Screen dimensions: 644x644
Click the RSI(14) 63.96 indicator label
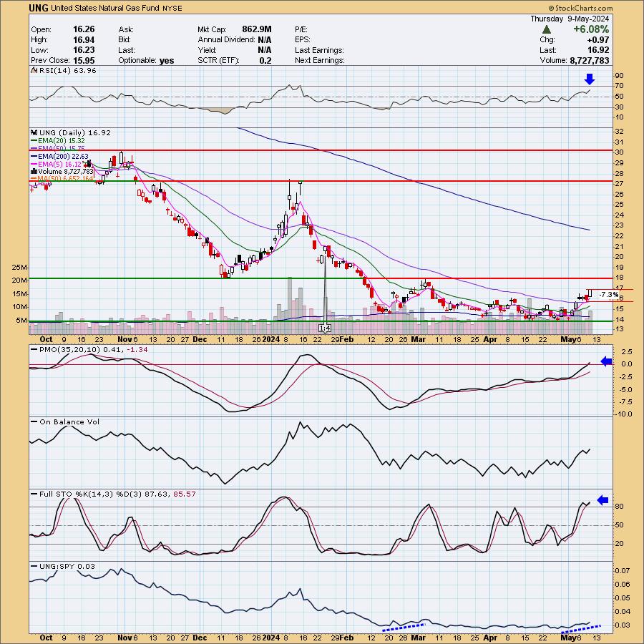68,71
